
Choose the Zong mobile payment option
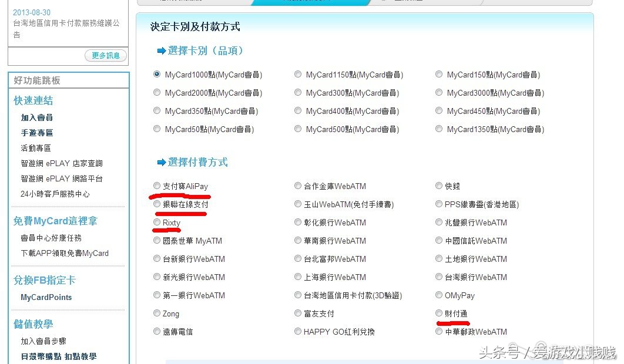tap(157, 313)
